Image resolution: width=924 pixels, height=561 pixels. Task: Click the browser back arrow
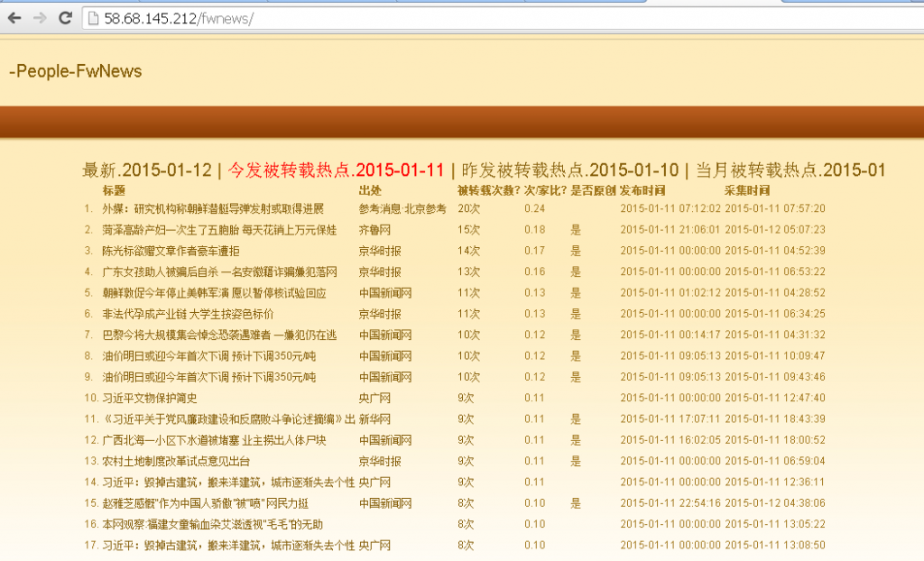[15, 18]
